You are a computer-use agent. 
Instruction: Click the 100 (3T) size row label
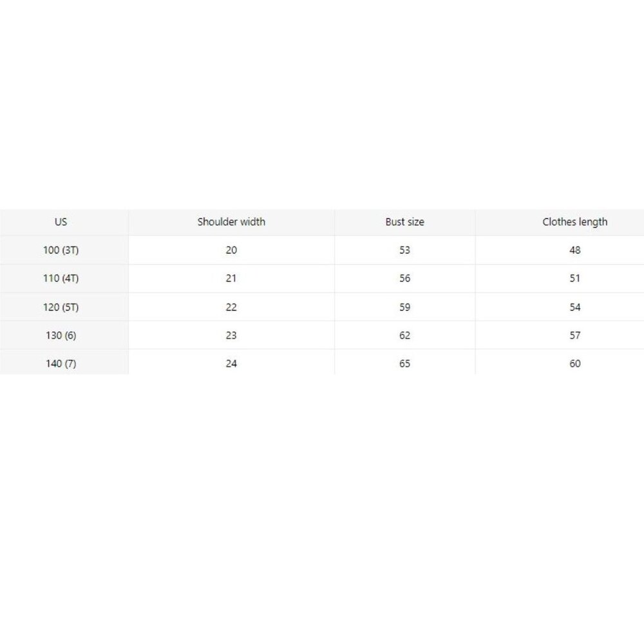click(61, 250)
